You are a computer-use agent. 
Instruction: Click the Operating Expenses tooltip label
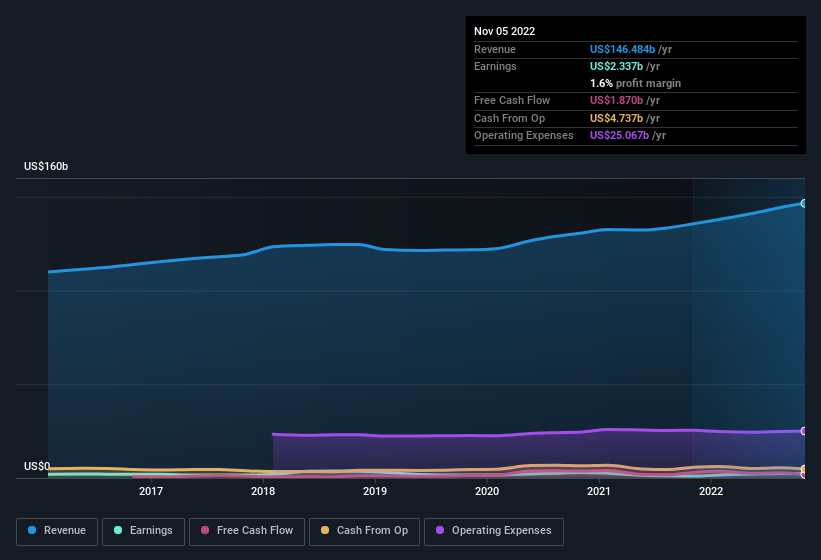click(523, 136)
